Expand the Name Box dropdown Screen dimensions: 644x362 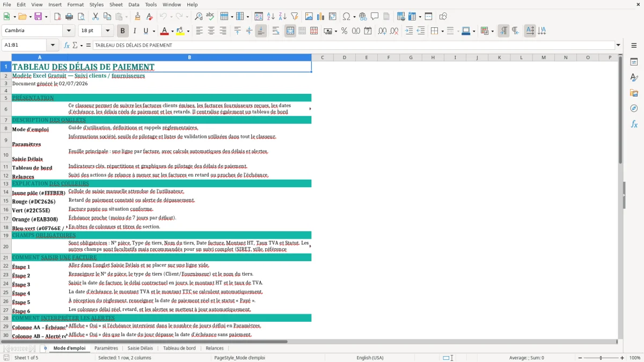[53, 46]
